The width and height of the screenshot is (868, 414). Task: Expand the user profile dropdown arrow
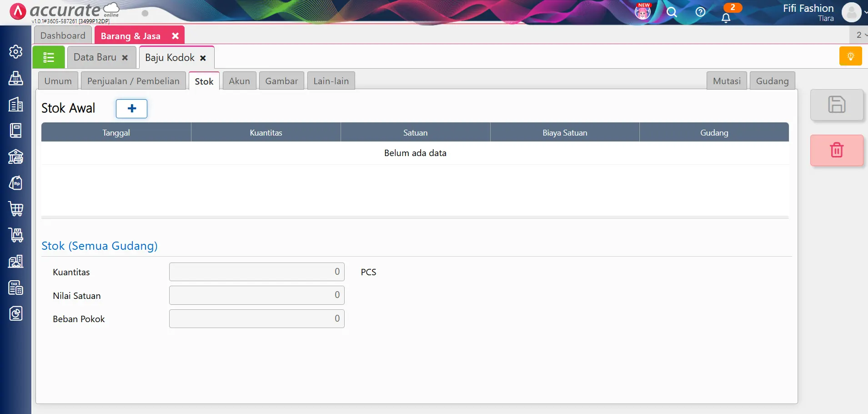[865, 12]
